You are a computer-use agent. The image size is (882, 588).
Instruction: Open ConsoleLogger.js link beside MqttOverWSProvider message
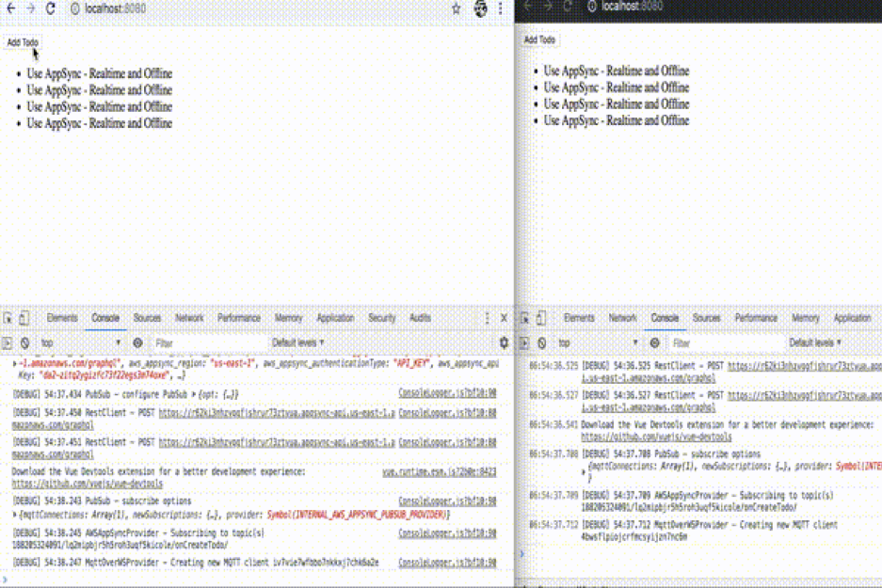[447, 563]
